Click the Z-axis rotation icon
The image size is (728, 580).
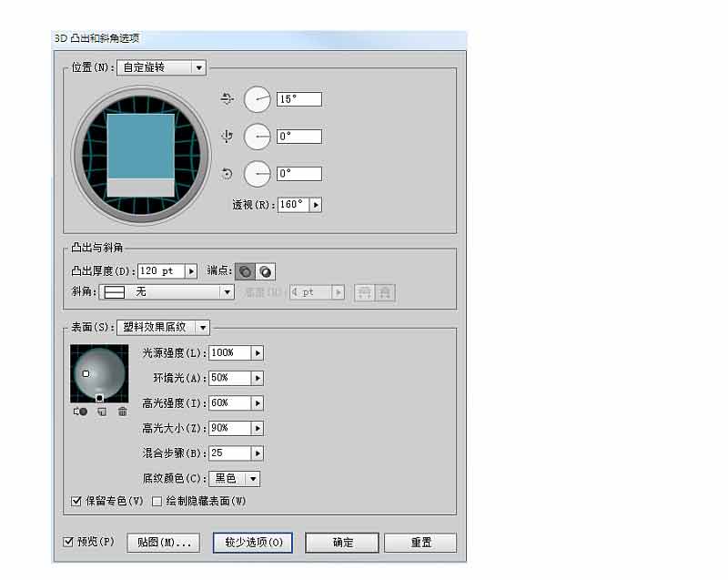click(227, 174)
